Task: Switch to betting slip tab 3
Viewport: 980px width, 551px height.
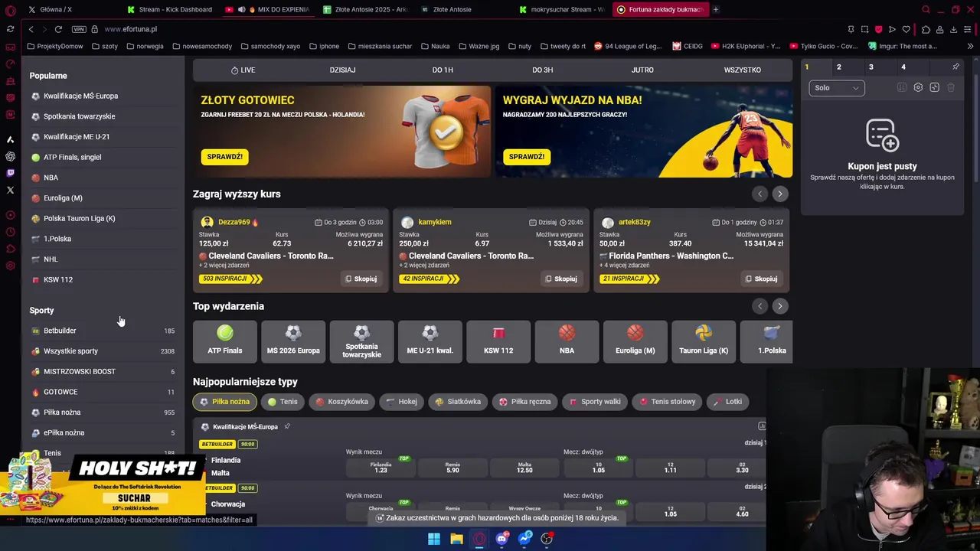Action: tap(871, 67)
